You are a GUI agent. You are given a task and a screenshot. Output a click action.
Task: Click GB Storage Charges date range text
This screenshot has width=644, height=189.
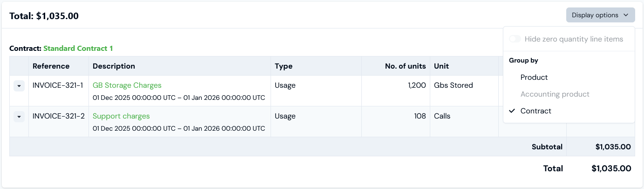(179, 98)
